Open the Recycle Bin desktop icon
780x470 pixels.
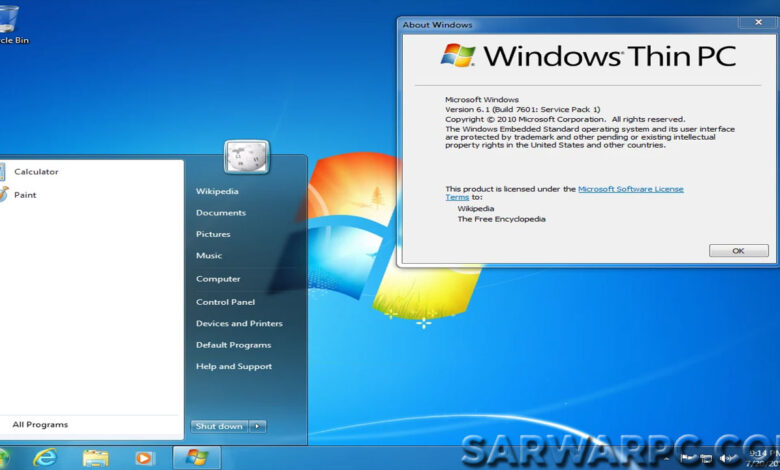(10, 23)
